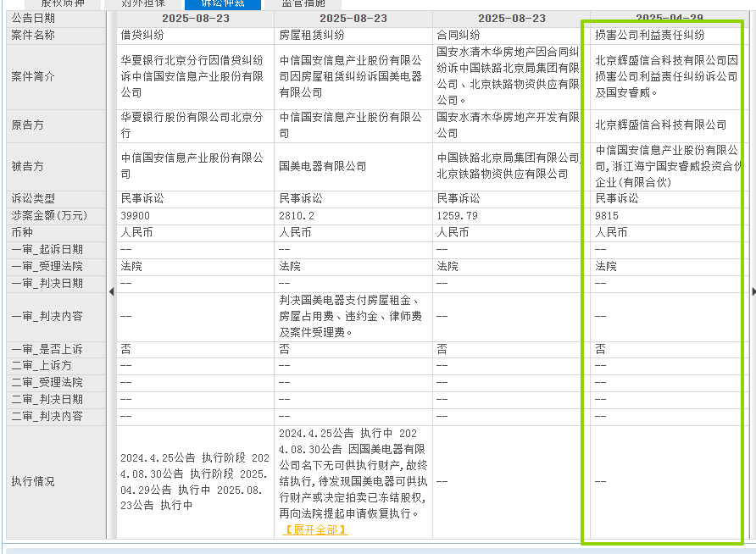
Task: Click the 华夏银行北京分行因借贷纠纷 summary cell
Action: pos(195,77)
